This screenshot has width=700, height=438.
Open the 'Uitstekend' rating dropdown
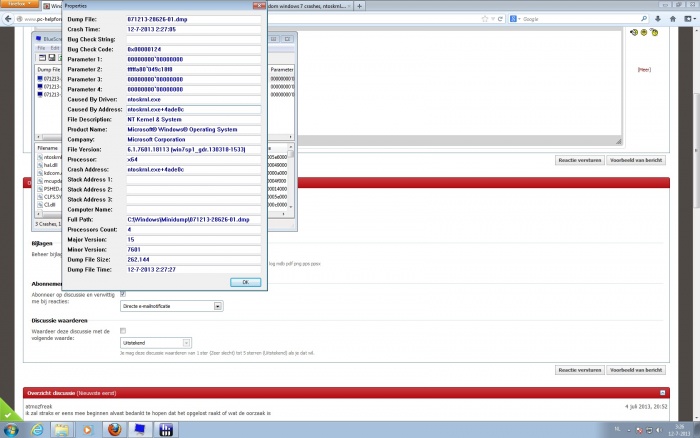coord(156,343)
